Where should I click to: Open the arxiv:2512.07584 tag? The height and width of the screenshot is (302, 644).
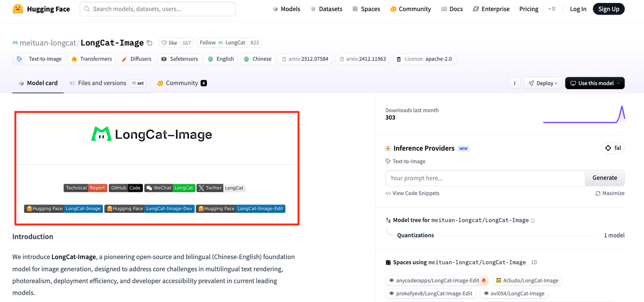[x=305, y=59]
